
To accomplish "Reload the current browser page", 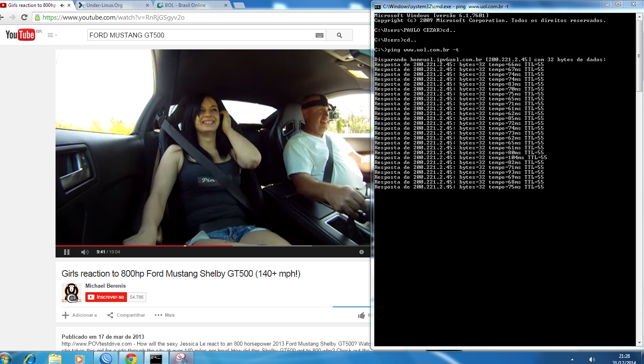I will click(x=24, y=18).
